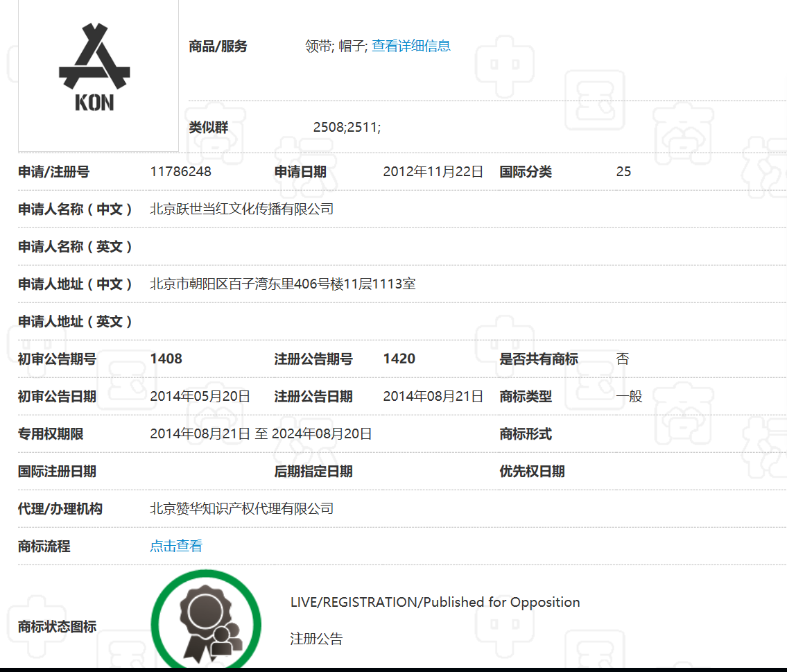Open the 查看详细信息 link
The image size is (787, 672).
(x=411, y=46)
